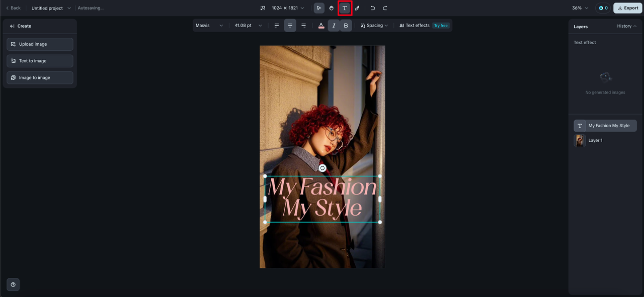
Task: Export the project
Action: click(x=628, y=8)
